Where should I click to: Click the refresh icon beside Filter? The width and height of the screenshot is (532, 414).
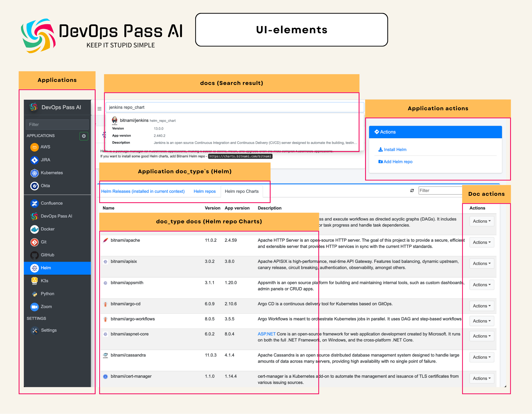click(x=412, y=191)
